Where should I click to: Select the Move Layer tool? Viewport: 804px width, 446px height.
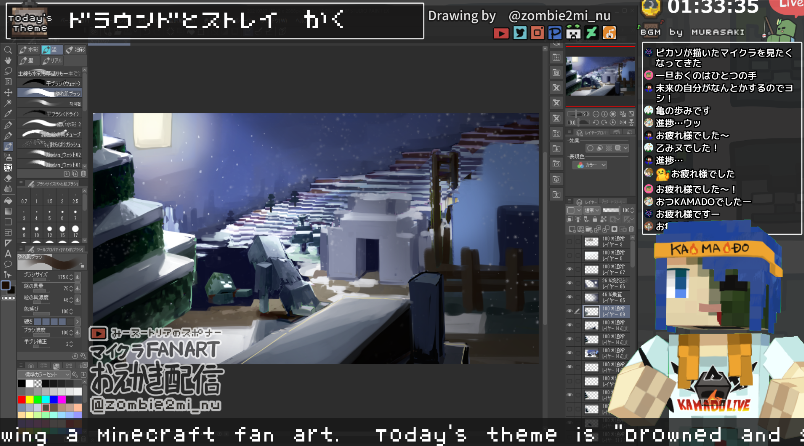tap(8, 93)
